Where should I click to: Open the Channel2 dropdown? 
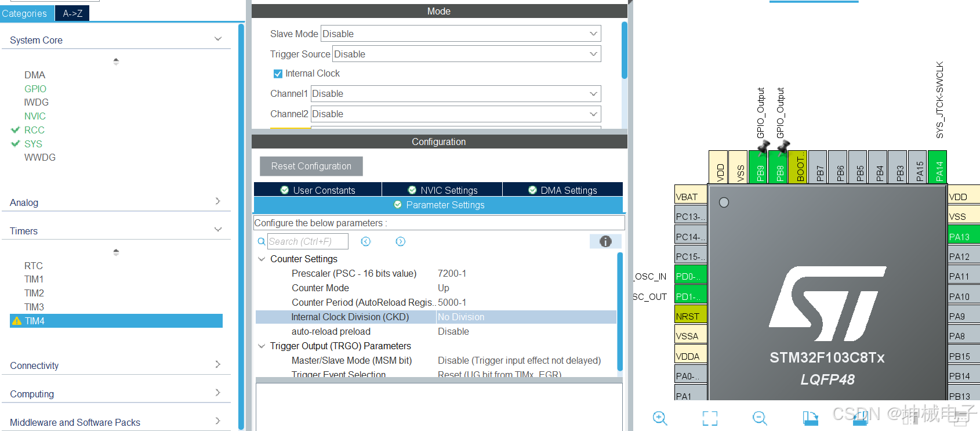point(456,114)
